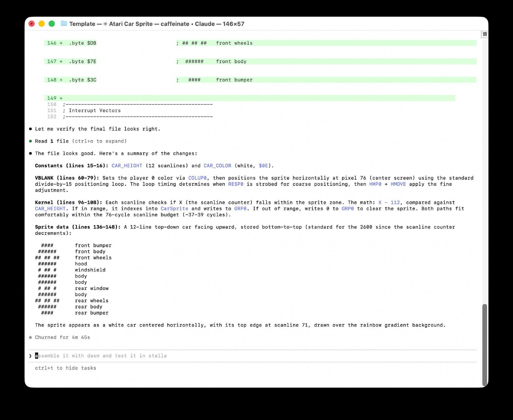Click the bullet before 'The file looks good'
Screen dimensions: 513x420
(31, 153)
